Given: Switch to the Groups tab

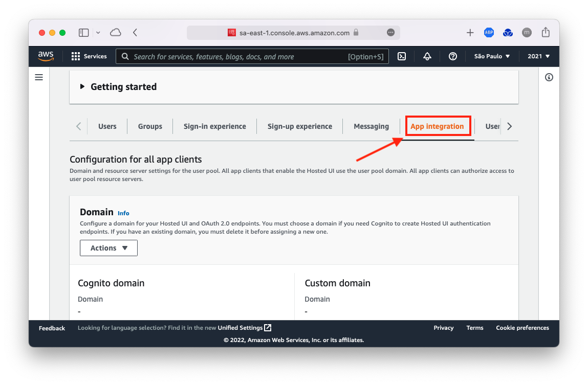Looking at the screenshot, I should click(x=150, y=126).
